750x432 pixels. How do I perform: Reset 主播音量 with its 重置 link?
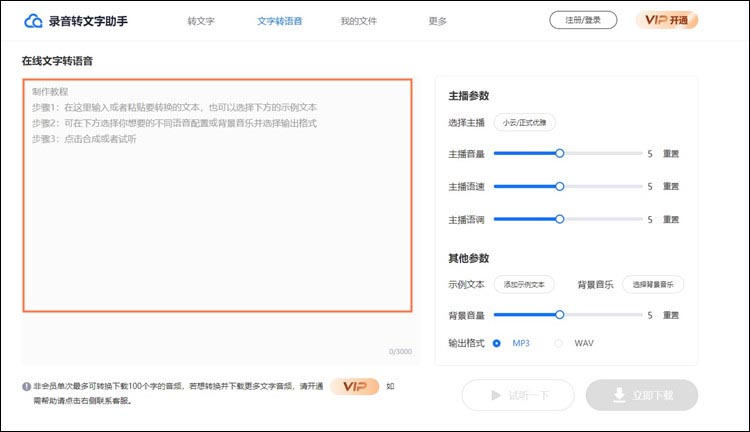pos(671,154)
